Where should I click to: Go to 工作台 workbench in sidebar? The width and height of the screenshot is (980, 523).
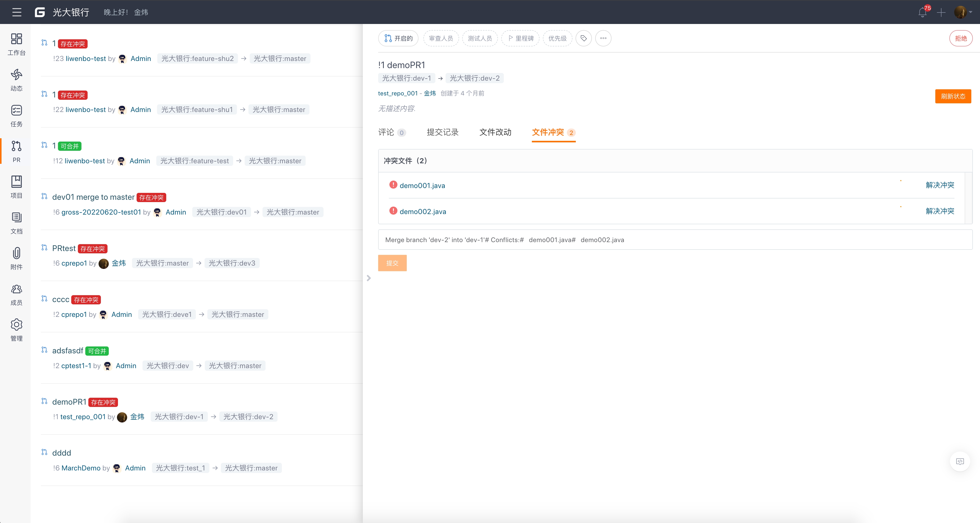(x=16, y=44)
